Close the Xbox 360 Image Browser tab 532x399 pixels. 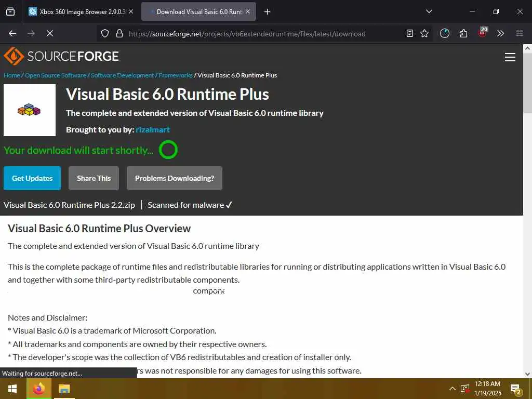pyautogui.click(x=131, y=11)
